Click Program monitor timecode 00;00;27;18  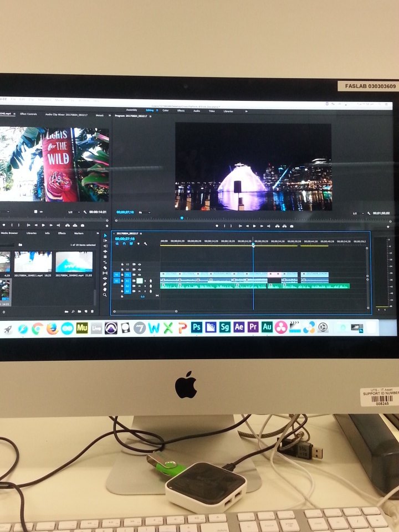[x=125, y=212]
